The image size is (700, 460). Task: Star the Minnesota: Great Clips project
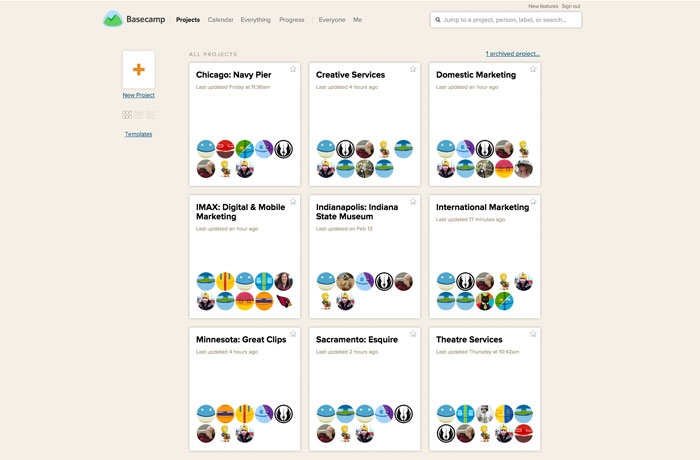(293, 334)
